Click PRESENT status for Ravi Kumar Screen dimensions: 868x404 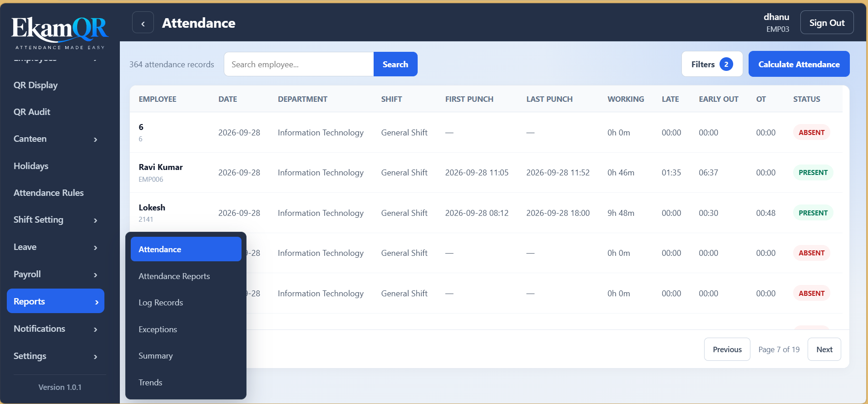tap(813, 173)
